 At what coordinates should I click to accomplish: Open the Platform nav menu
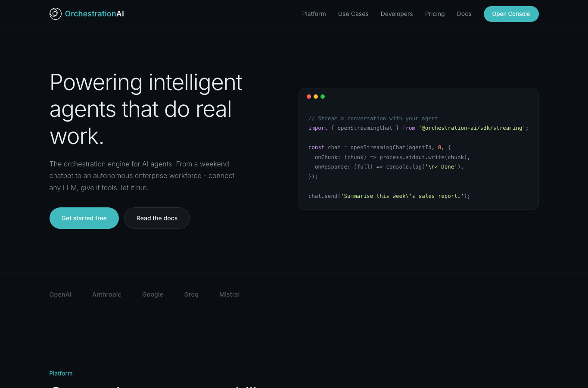pyautogui.click(x=314, y=14)
